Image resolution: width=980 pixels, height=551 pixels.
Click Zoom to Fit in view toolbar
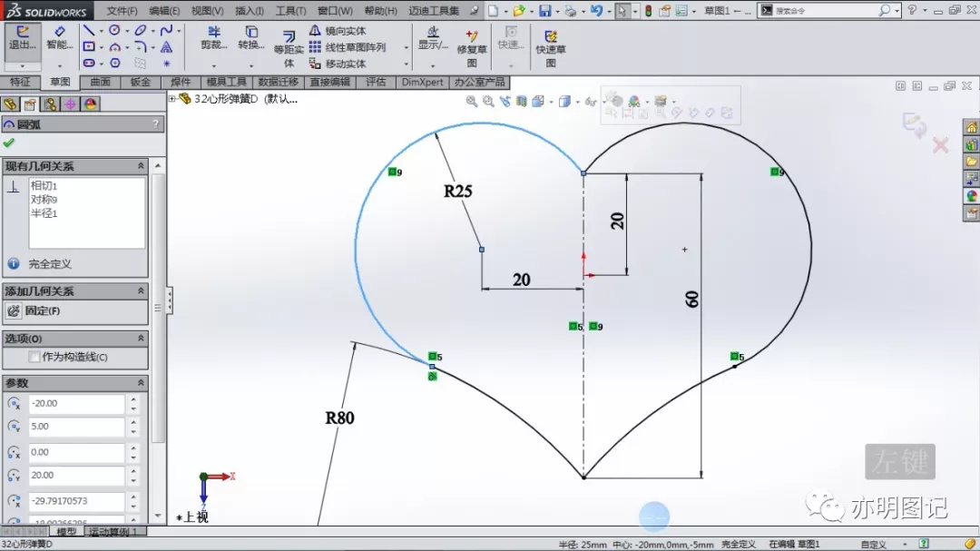471,102
